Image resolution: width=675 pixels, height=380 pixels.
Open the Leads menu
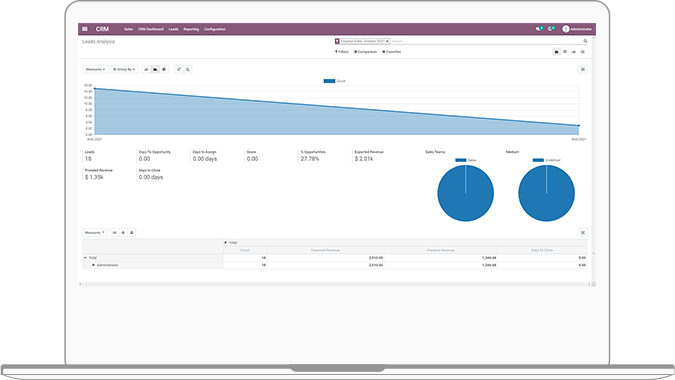(173, 29)
